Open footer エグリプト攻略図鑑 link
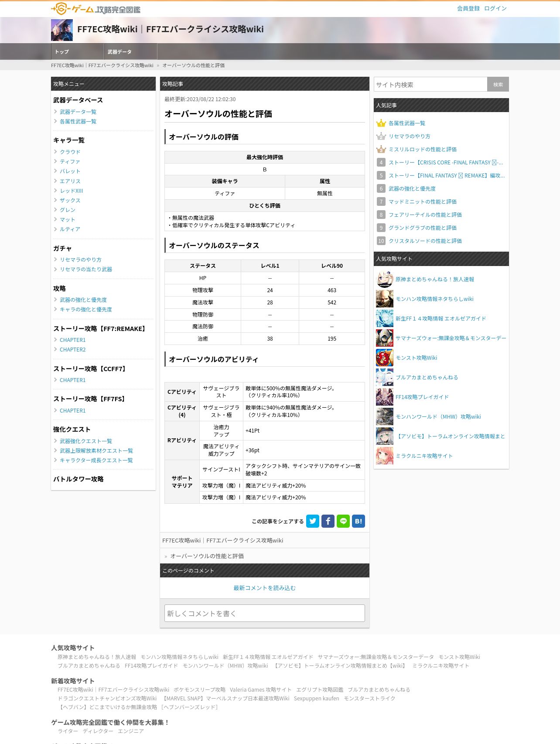 click(320, 689)
